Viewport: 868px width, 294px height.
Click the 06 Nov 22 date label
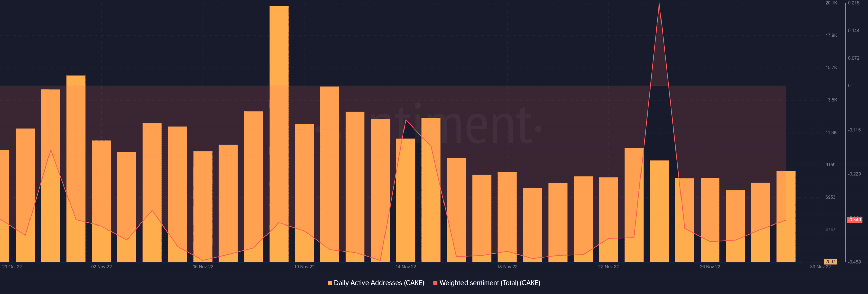203,267
